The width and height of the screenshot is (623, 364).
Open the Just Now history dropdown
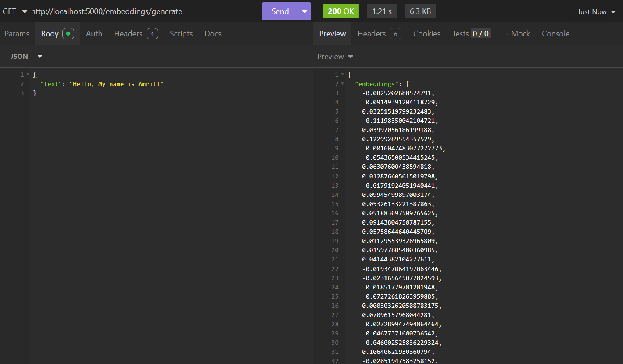(x=597, y=12)
